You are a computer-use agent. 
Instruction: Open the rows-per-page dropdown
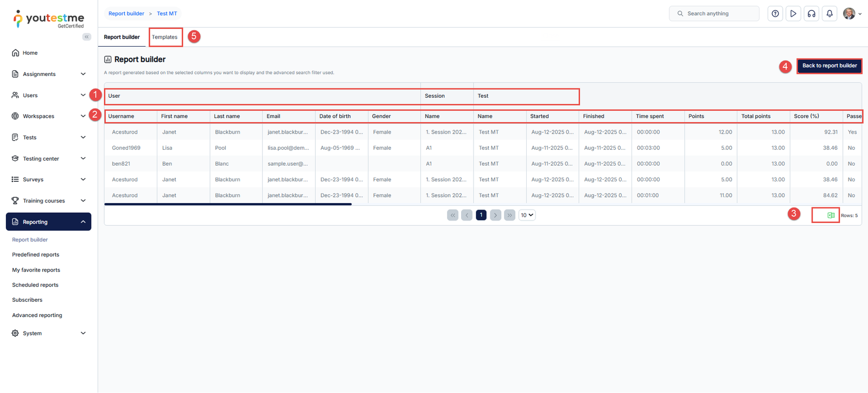[527, 215]
